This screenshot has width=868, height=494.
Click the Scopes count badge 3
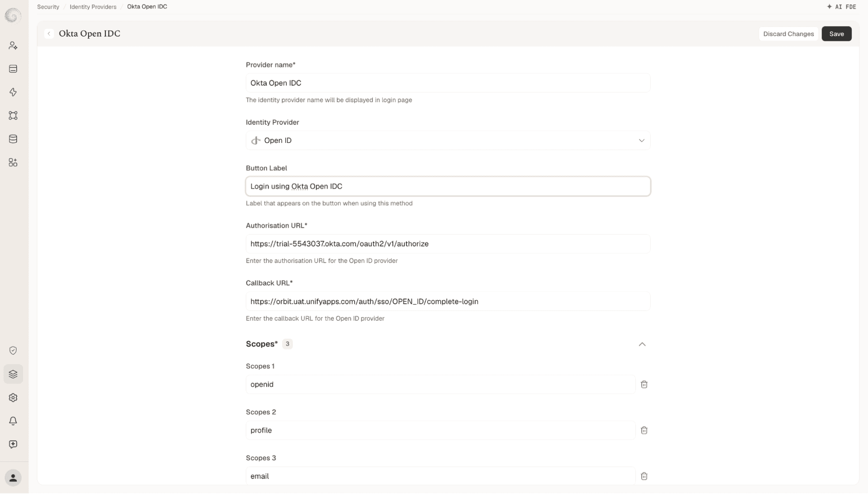coord(287,344)
